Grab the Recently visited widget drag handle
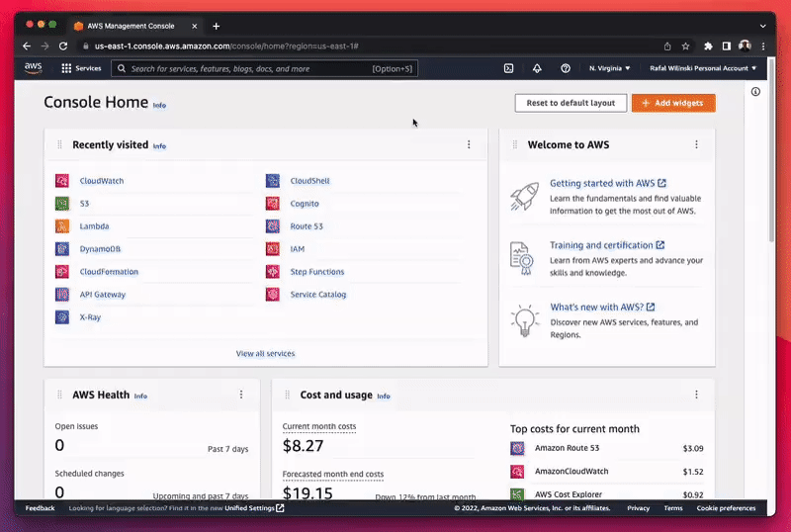Screen dimensions: 791x532 [x=59, y=144]
